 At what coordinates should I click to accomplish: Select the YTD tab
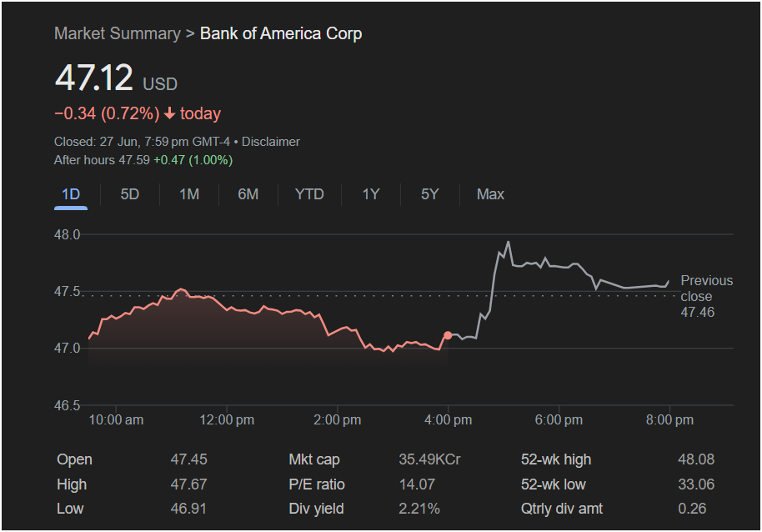(x=309, y=194)
